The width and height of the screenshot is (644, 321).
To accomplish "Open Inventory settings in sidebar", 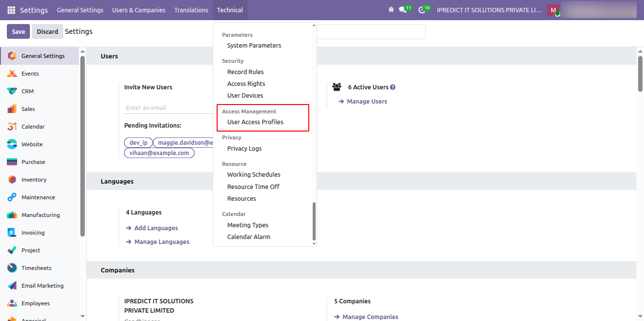I will pos(39,180).
